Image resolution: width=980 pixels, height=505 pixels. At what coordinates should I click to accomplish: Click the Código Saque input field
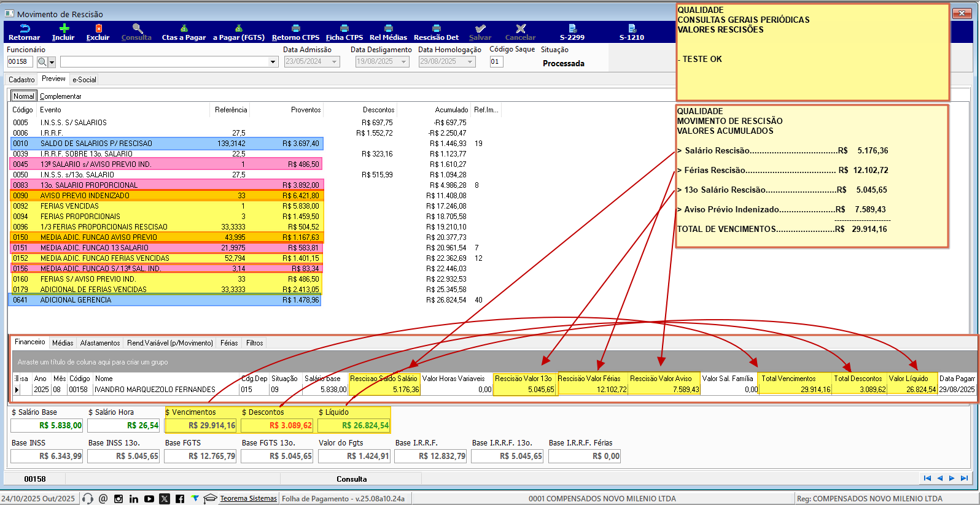tap(496, 62)
